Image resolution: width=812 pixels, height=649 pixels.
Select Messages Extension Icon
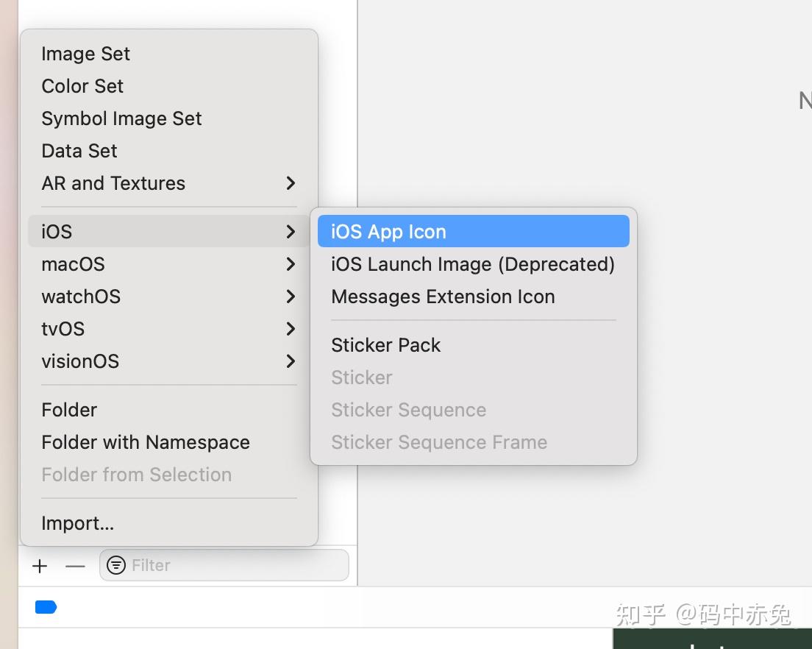tap(474, 297)
